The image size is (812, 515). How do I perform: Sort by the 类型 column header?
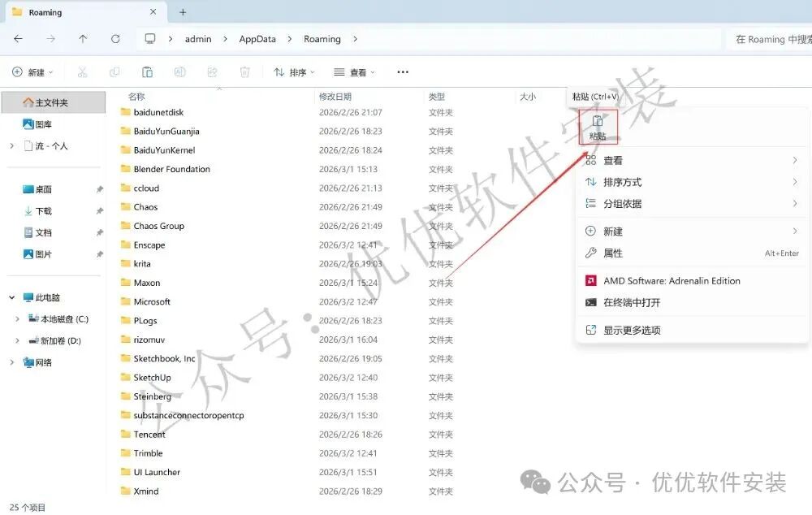[437, 97]
